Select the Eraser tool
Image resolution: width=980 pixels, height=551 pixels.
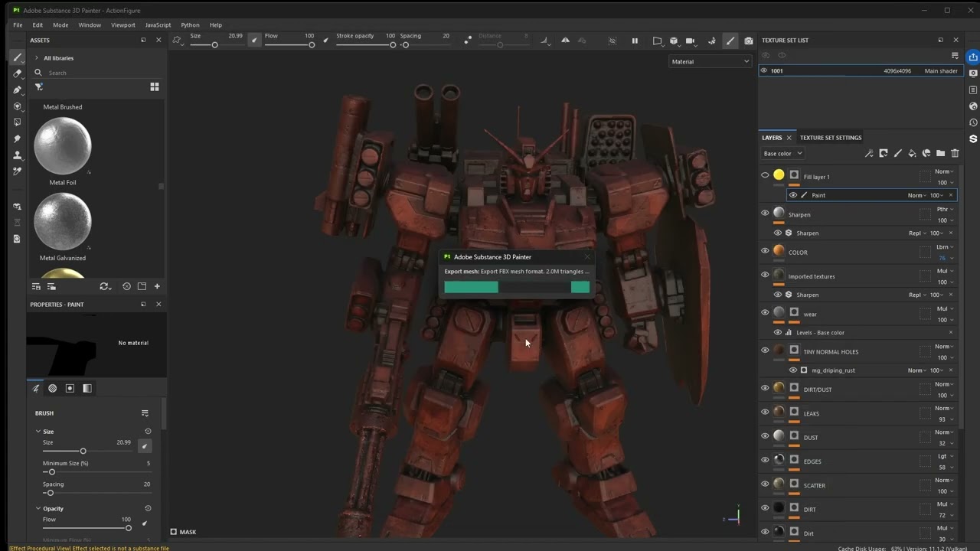click(x=17, y=73)
